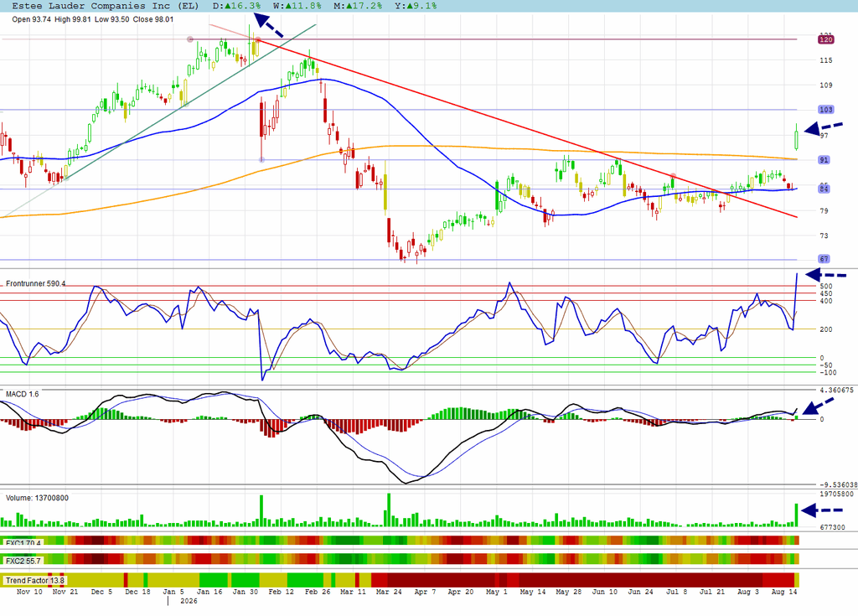Viewport: 858px width, 616px height.
Task: Click the 115 price axis label
Action: (825, 60)
